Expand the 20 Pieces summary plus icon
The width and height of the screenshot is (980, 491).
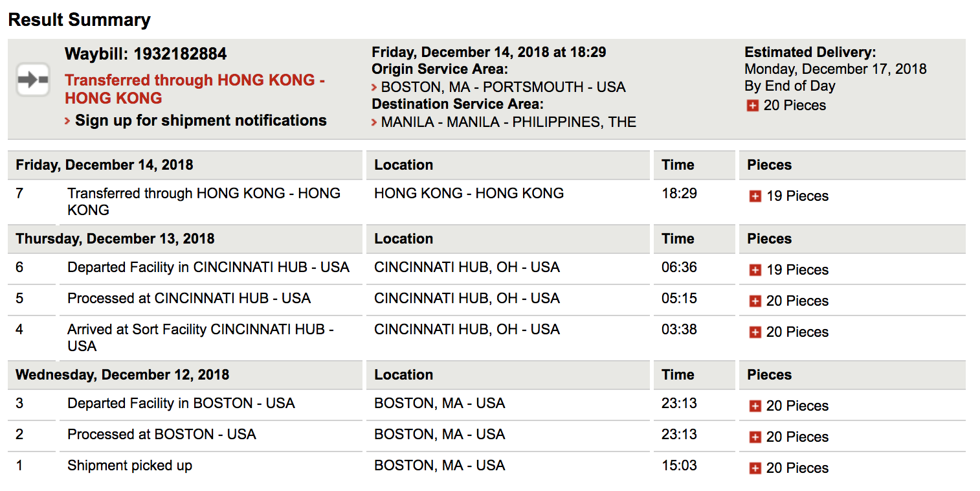[752, 106]
